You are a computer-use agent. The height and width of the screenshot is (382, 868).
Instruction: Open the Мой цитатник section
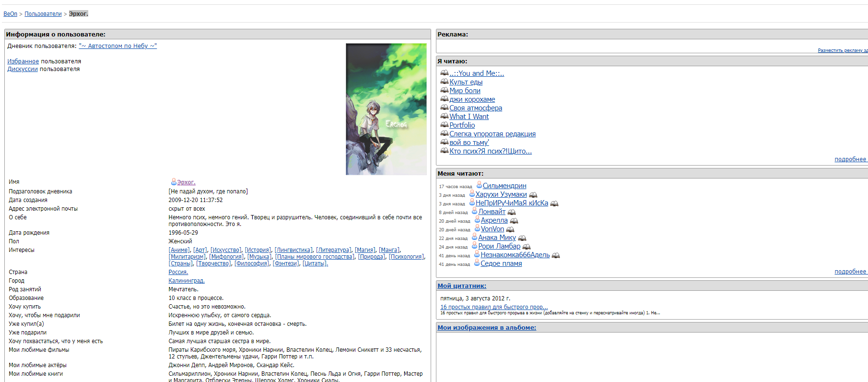click(461, 286)
